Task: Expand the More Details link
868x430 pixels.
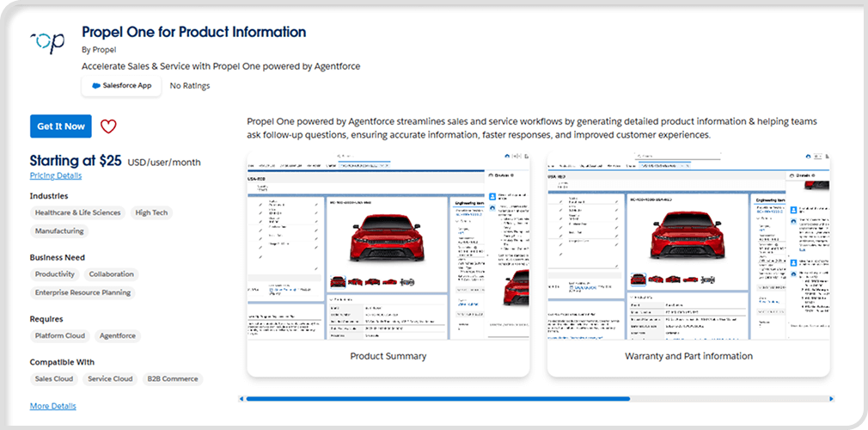Action: point(52,406)
